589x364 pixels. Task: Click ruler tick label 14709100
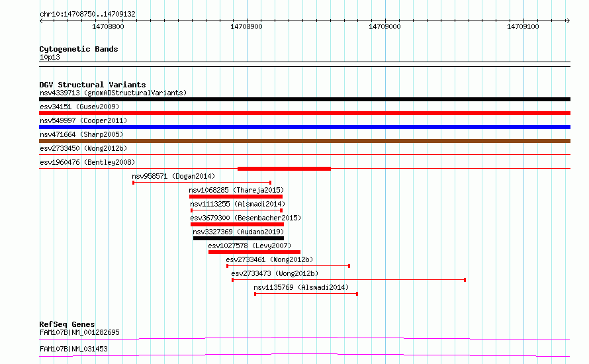point(523,26)
